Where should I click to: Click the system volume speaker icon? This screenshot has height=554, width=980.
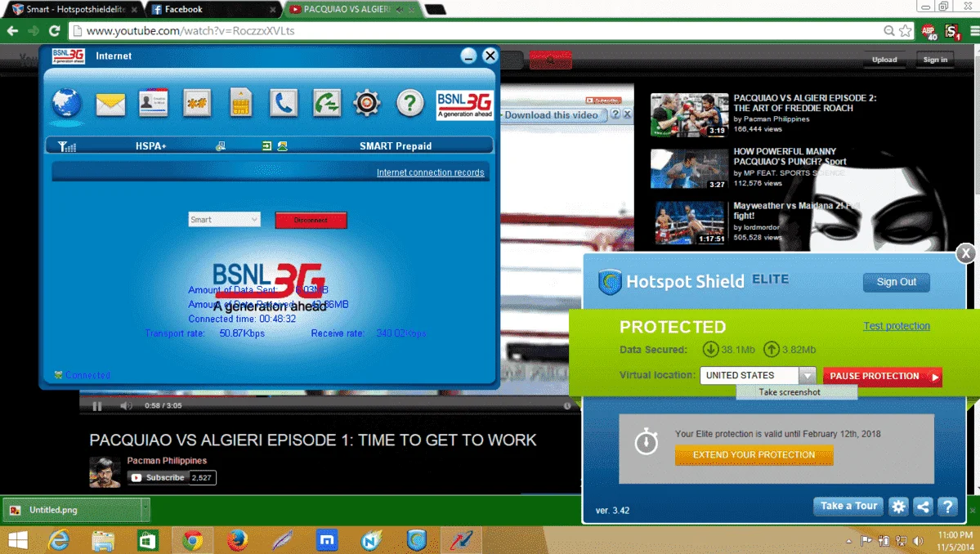pos(918,541)
